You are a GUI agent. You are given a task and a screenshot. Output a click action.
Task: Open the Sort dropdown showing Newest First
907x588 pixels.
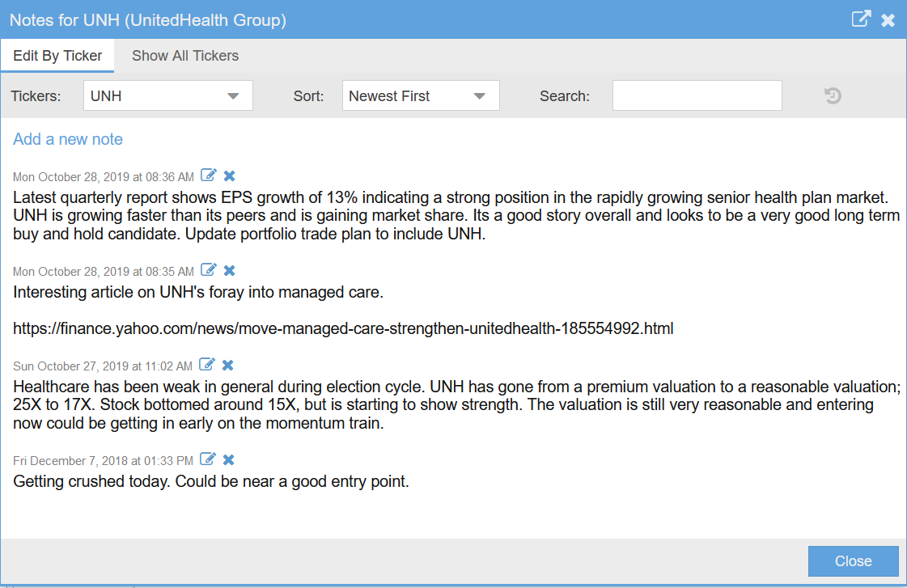[x=421, y=95]
